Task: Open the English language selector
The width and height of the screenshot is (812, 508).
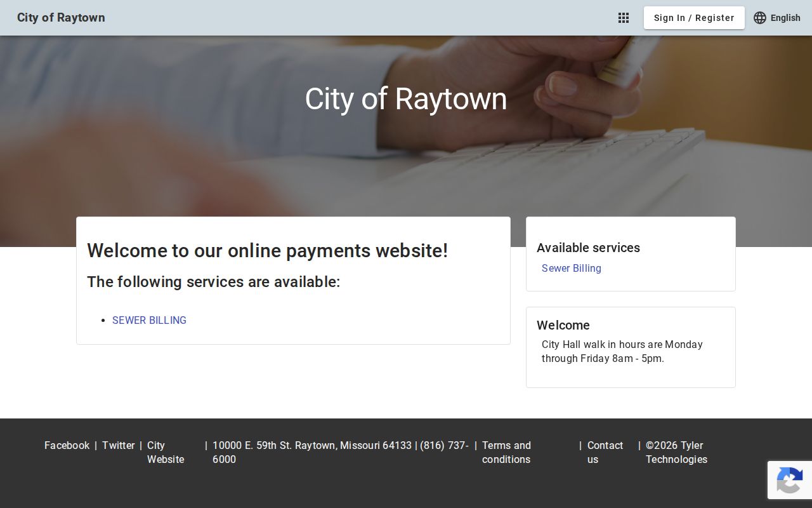Action: pos(777,18)
